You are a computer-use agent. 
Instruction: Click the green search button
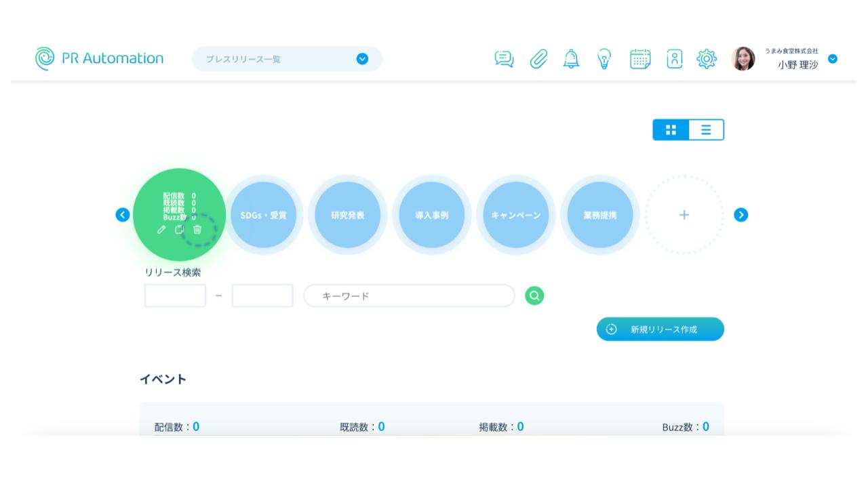tap(534, 296)
